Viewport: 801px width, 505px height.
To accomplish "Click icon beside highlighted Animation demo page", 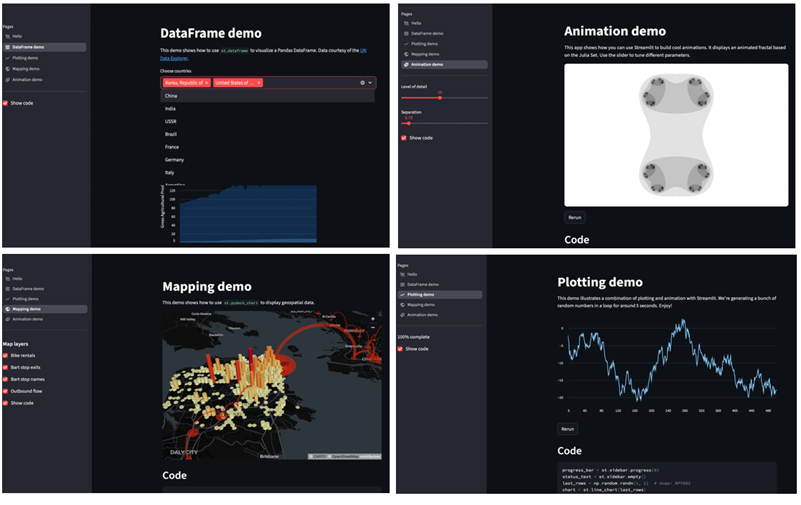I will [405, 64].
